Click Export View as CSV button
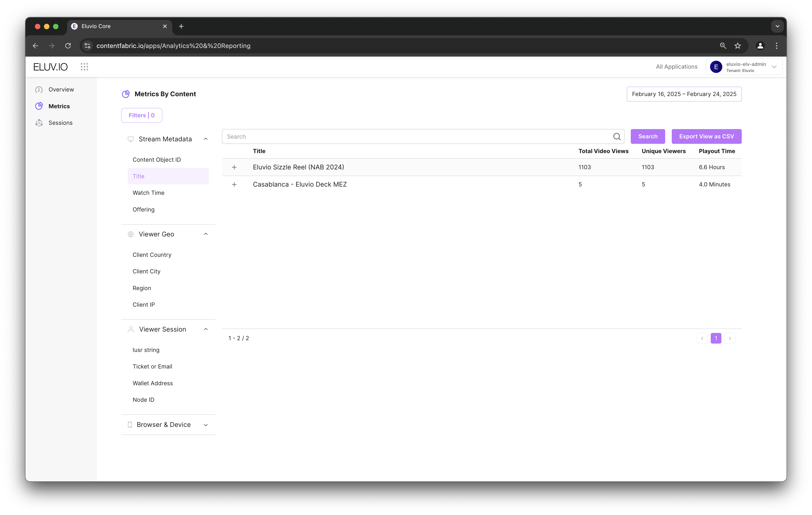812x515 pixels. [706, 137]
